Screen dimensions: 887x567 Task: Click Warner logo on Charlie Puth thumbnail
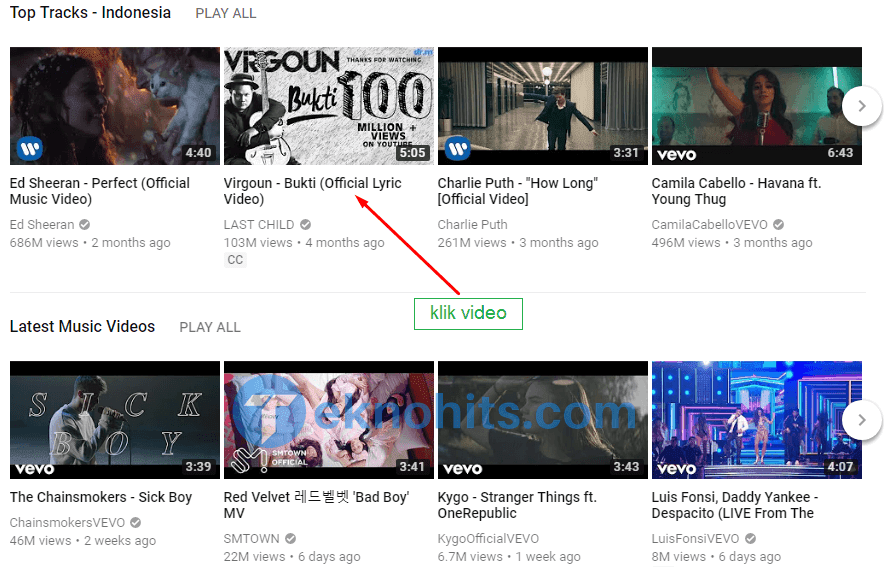(458, 149)
